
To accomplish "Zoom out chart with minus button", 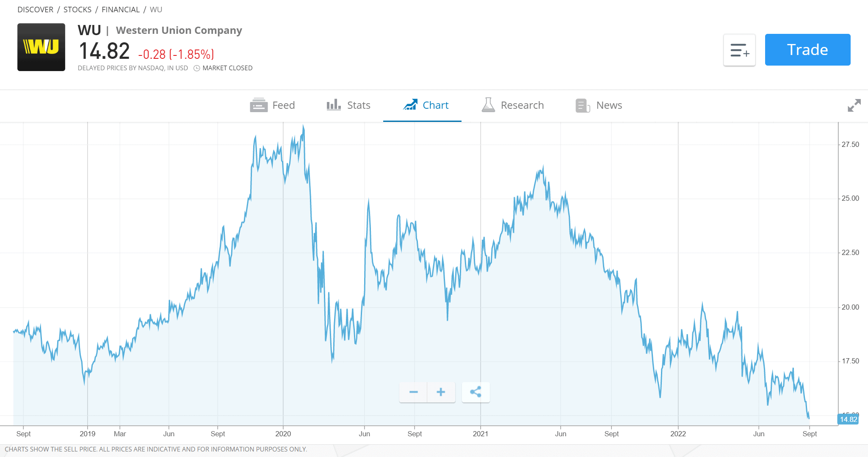I will 413,392.
